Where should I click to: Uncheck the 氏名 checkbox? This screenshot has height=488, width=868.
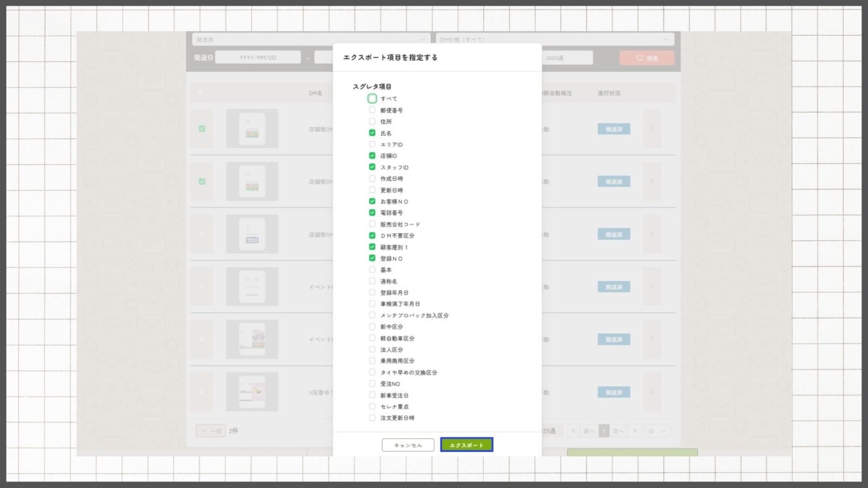pos(372,133)
